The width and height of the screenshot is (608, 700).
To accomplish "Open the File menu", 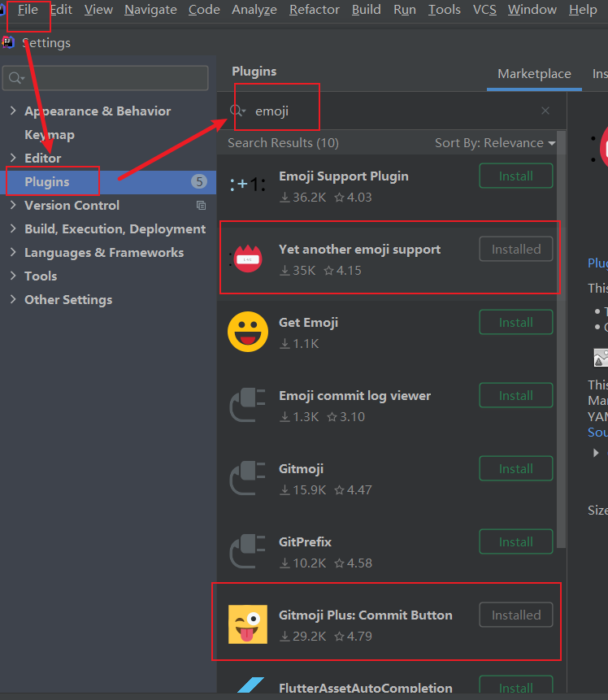I will tap(28, 10).
